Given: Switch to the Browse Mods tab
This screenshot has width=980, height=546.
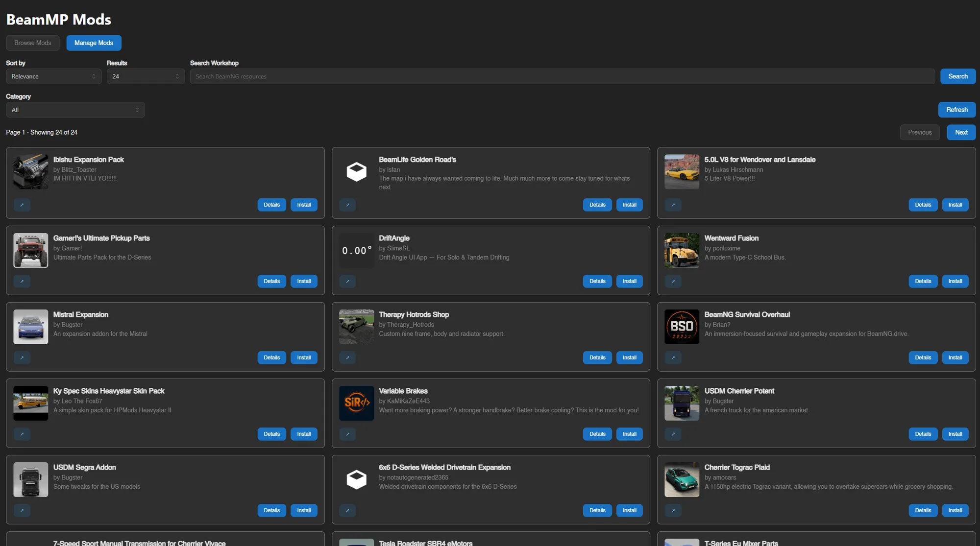Looking at the screenshot, I should [32, 43].
